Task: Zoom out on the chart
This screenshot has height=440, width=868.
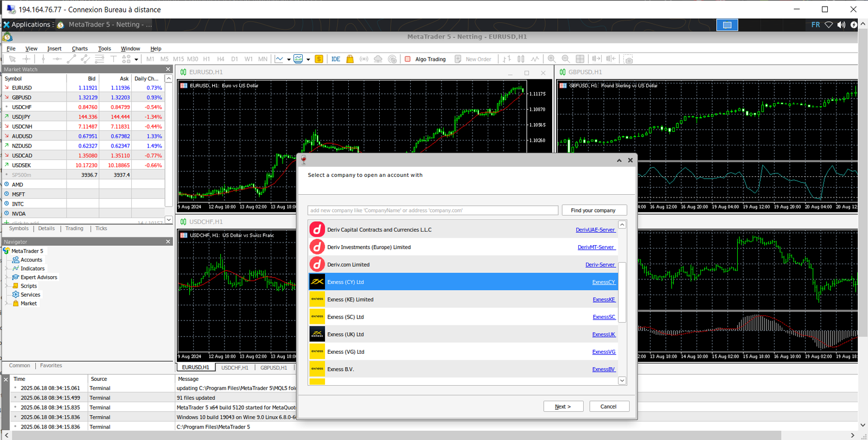Action: pos(566,59)
